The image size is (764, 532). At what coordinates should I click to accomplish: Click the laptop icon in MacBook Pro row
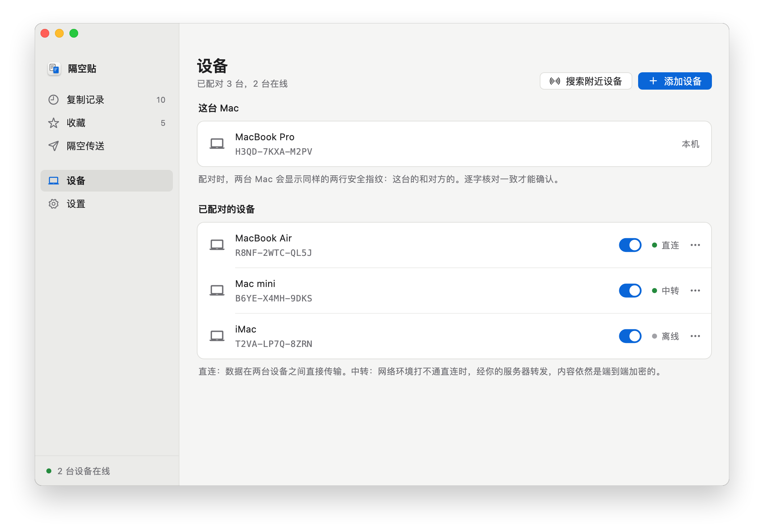pyautogui.click(x=217, y=144)
